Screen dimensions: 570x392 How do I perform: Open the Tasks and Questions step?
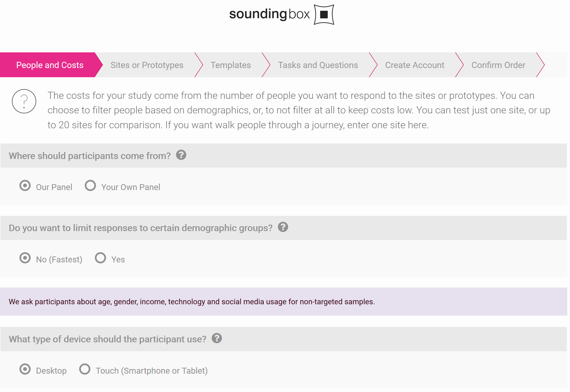[318, 65]
